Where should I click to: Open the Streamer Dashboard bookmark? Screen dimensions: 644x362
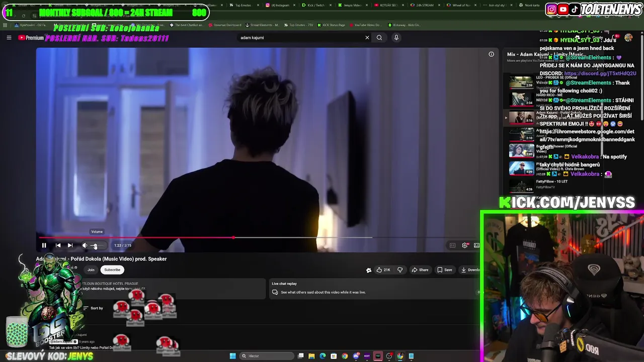click(225, 25)
